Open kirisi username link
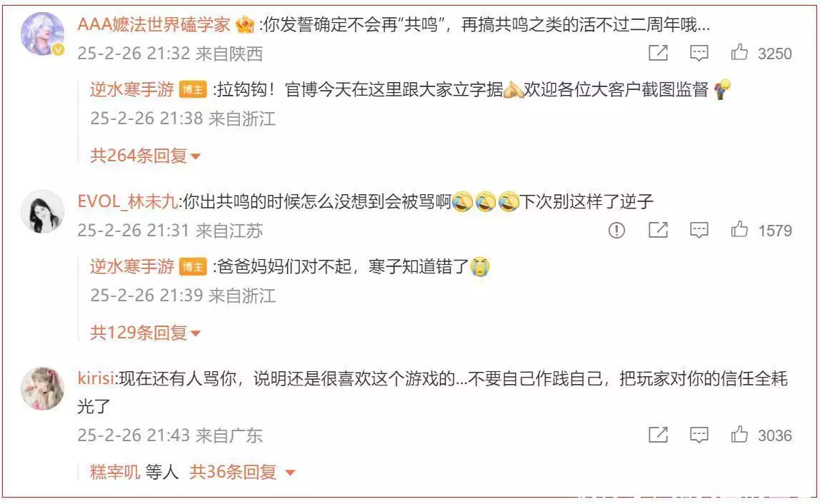This screenshot has width=820, height=504. (96, 378)
